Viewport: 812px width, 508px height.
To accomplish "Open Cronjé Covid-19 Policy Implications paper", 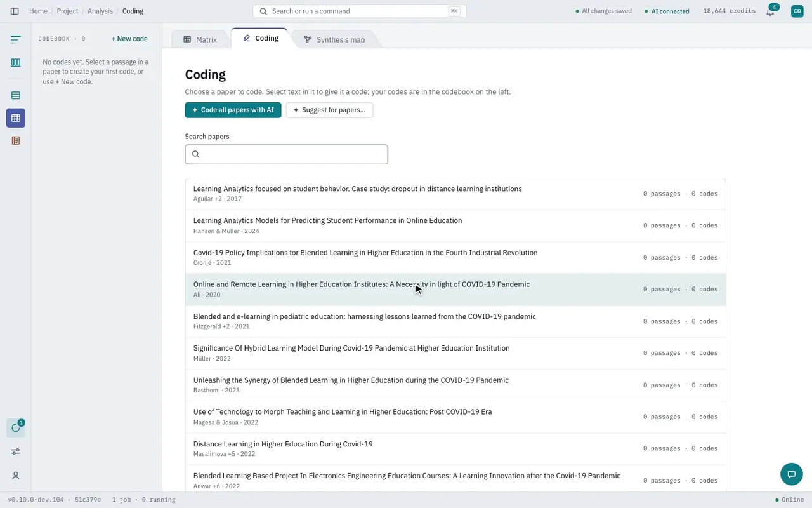I will [x=455, y=257].
